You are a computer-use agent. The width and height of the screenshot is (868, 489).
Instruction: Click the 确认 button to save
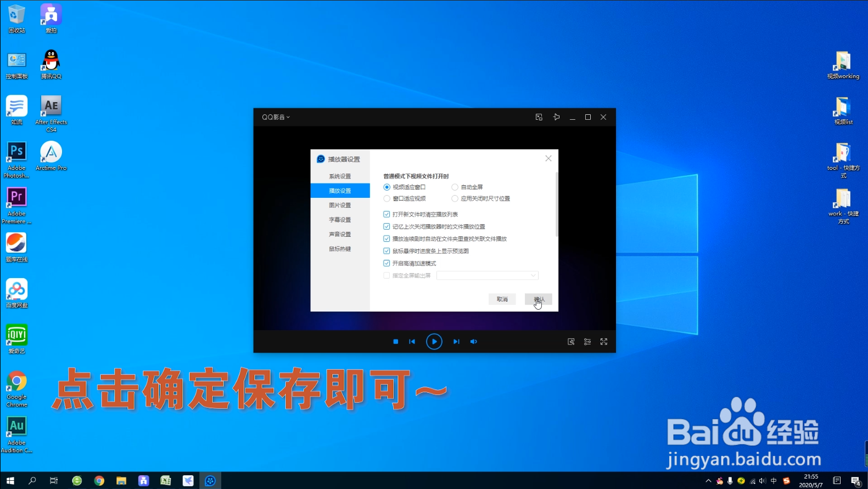pyautogui.click(x=539, y=299)
